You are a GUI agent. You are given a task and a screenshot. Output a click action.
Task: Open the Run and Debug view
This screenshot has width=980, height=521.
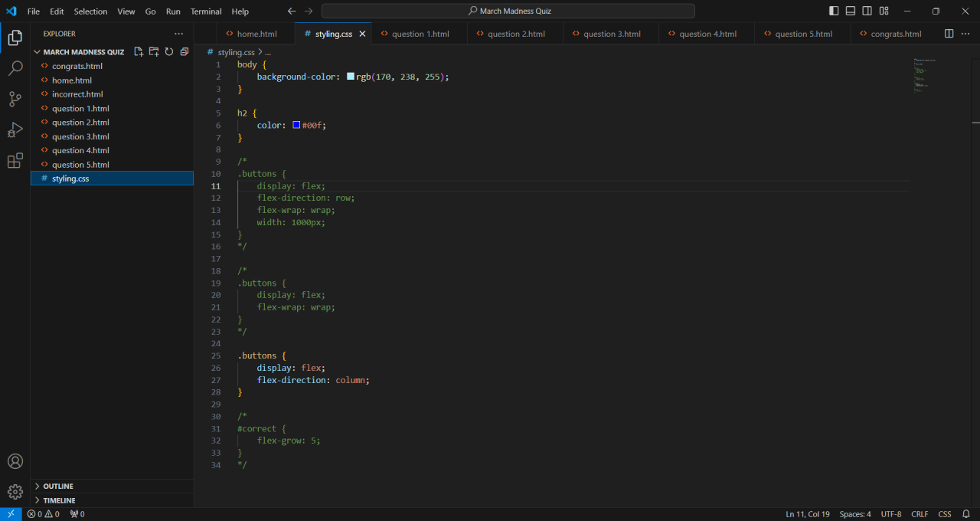point(15,129)
